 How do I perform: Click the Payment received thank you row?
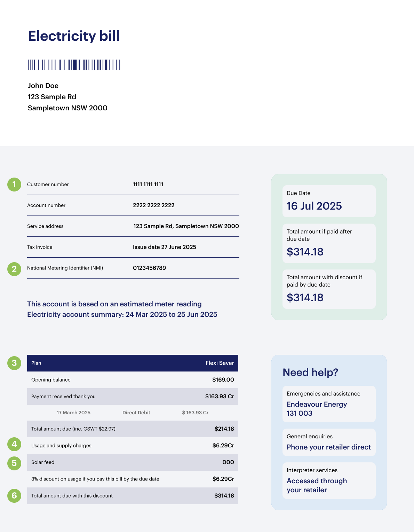point(133,397)
